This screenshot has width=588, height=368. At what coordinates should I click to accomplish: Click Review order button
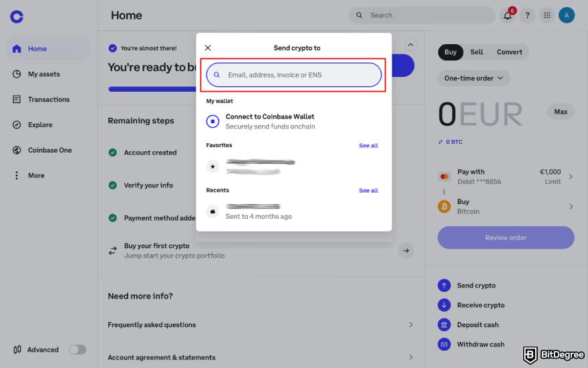(506, 238)
